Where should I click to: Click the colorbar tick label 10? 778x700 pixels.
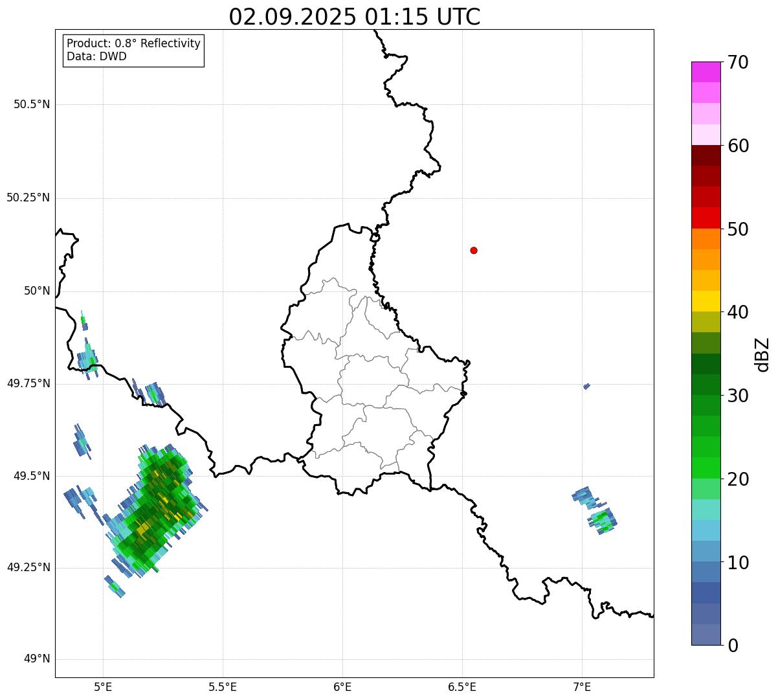coord(738,562)
